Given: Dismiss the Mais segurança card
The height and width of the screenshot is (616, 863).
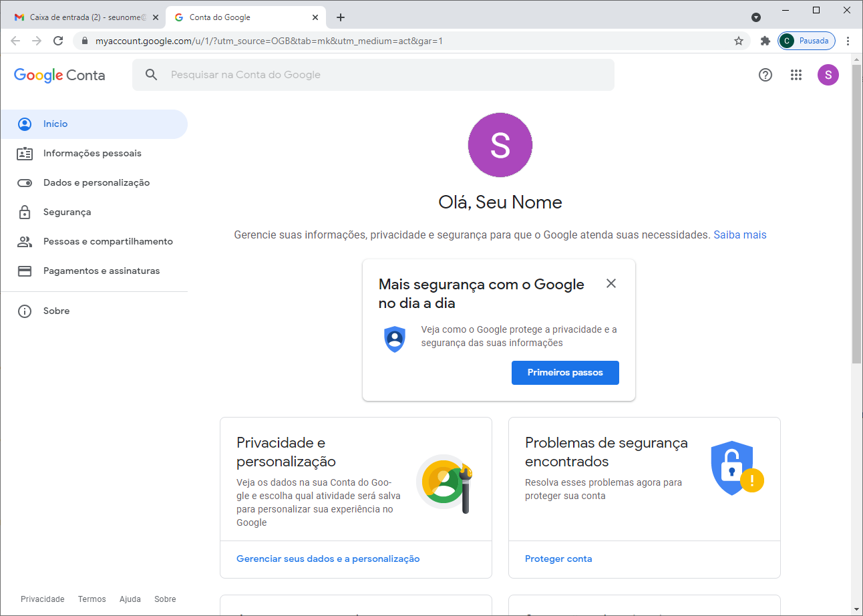Looking at the screenshot, I should click(611, 283).
